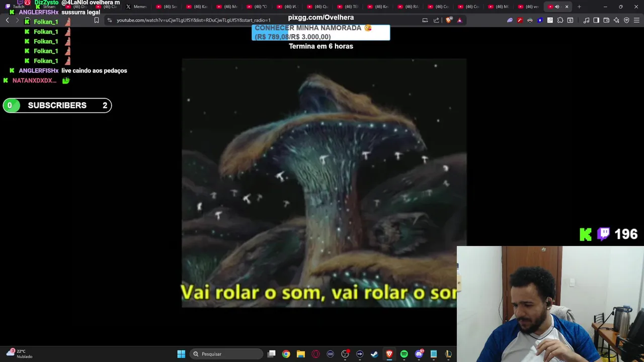Open the picture-in-picture icon in address bar
644x362 pixels.
[425, 20]
